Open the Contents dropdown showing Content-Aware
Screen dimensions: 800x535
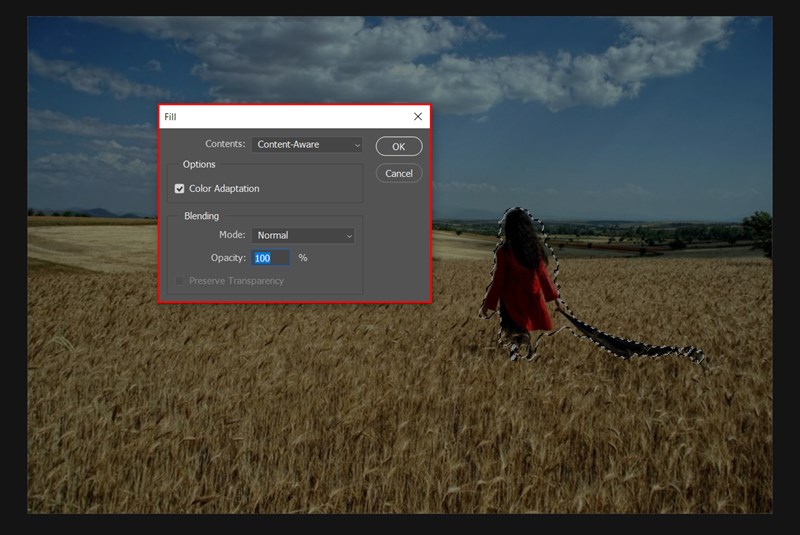(307, 144)
